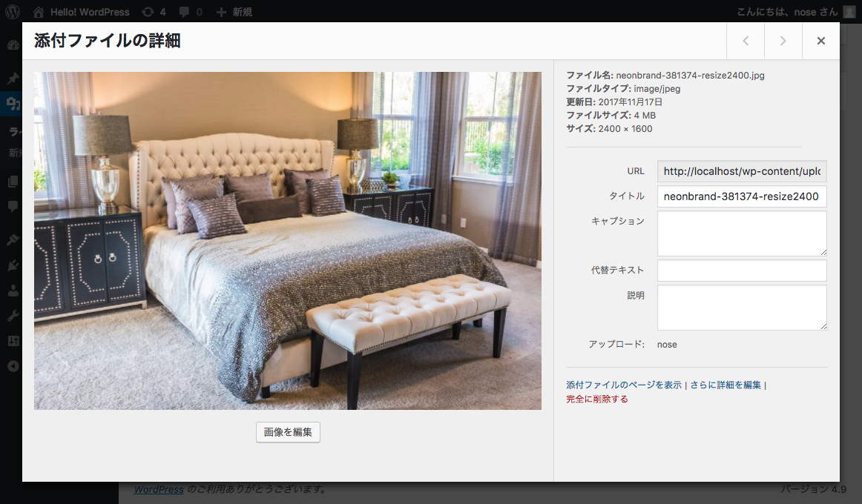Open 添付ファイルのページを表示 link
862x504 pixels.
(x=623, y=385)
